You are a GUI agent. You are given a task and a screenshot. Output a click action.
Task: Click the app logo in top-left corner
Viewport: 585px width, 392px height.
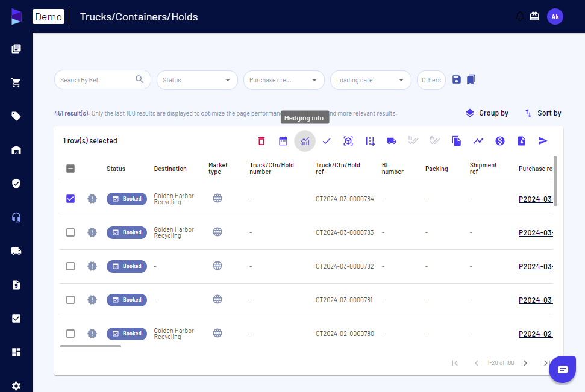tap(16, 17)
